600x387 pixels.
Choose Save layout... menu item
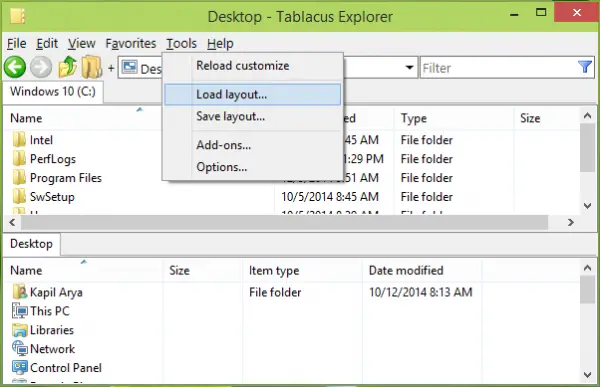click(x=253, y=116)
